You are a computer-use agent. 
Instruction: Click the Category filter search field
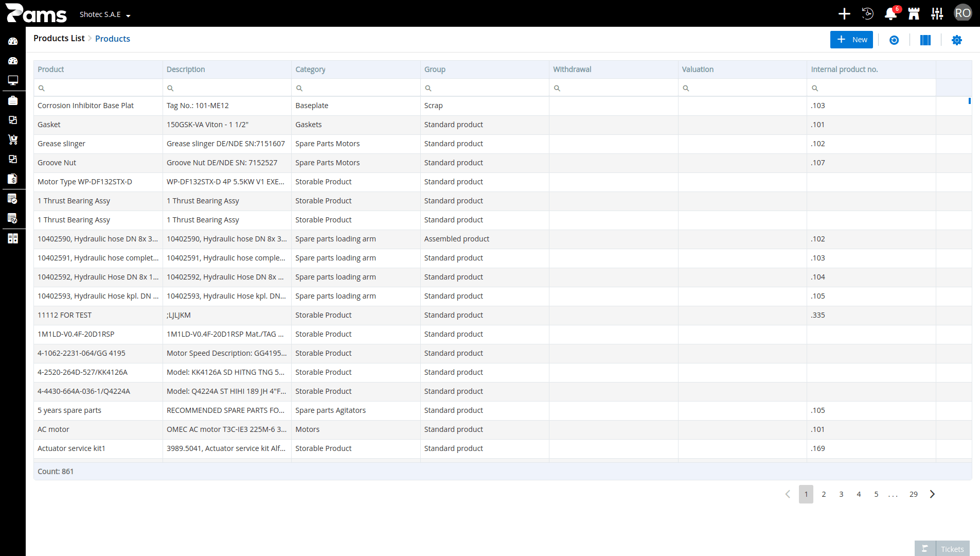[x=356, y=88]
